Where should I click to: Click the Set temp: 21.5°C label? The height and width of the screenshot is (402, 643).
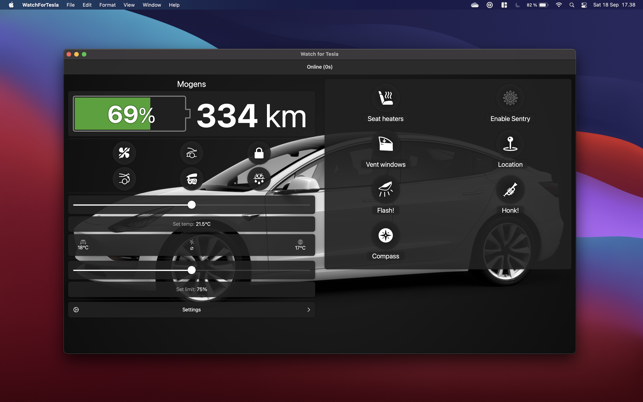click(192, 224)
